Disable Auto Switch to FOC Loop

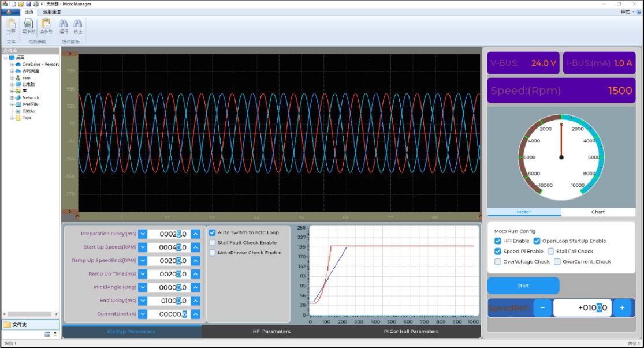click(213, 232)
